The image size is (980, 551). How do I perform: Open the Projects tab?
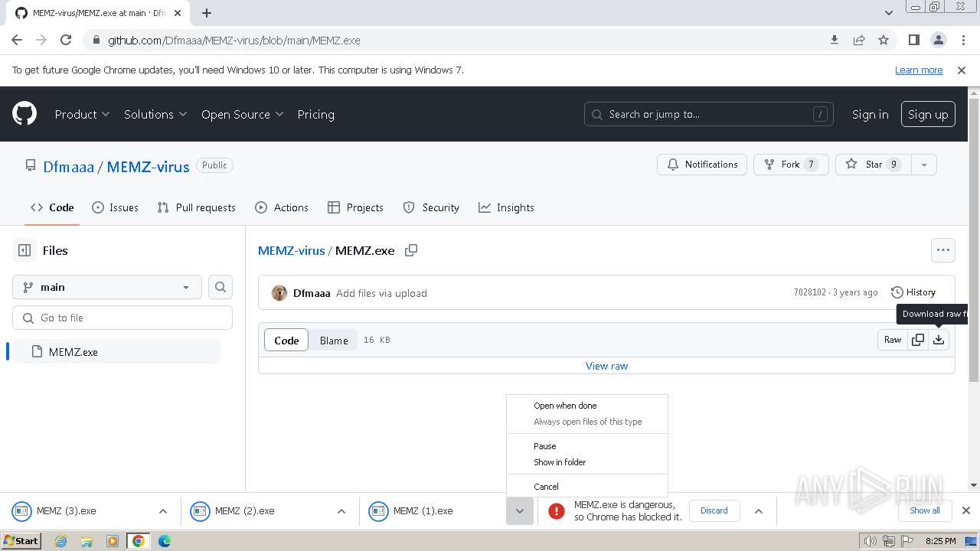point(355,207)
